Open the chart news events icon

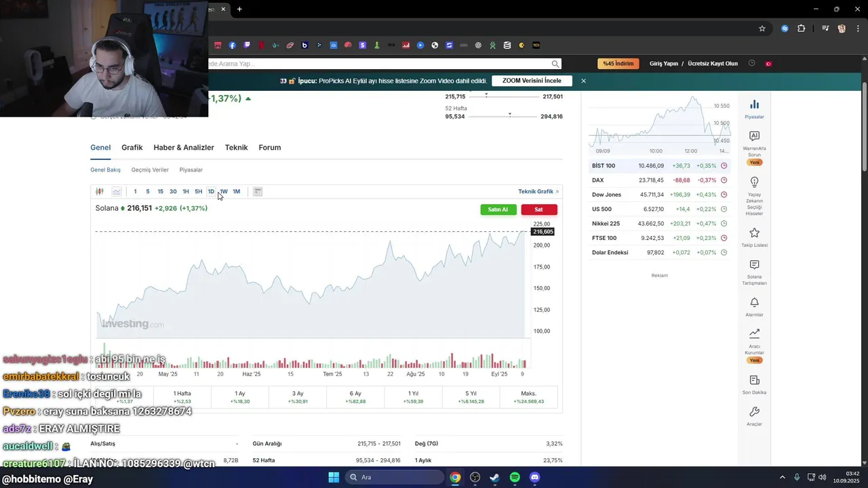click(258, 192)
